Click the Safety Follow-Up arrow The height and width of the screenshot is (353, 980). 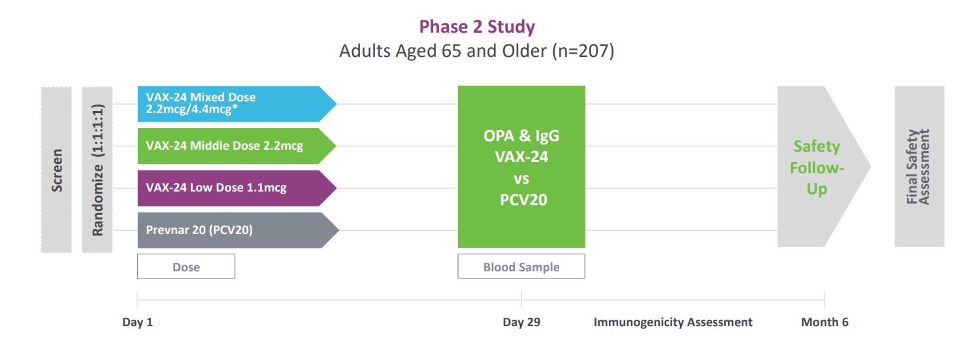[x=817, y=167]
